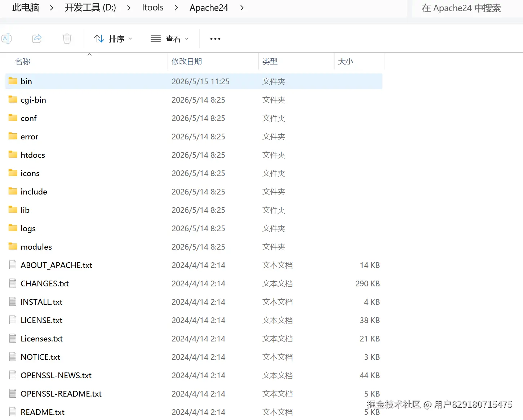523x420 pixels.
Task: Expand the chevron after 此电脑 breadcrumb
Action: [52, 8]
